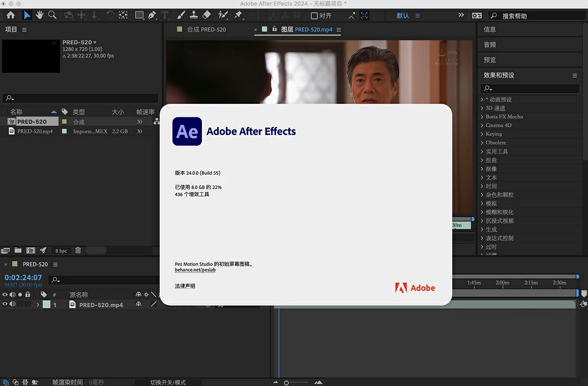Toggle layer quality switch for PRED-520.mp4
The height and width of the screenshot is (386, 588).
coord(153,304)
